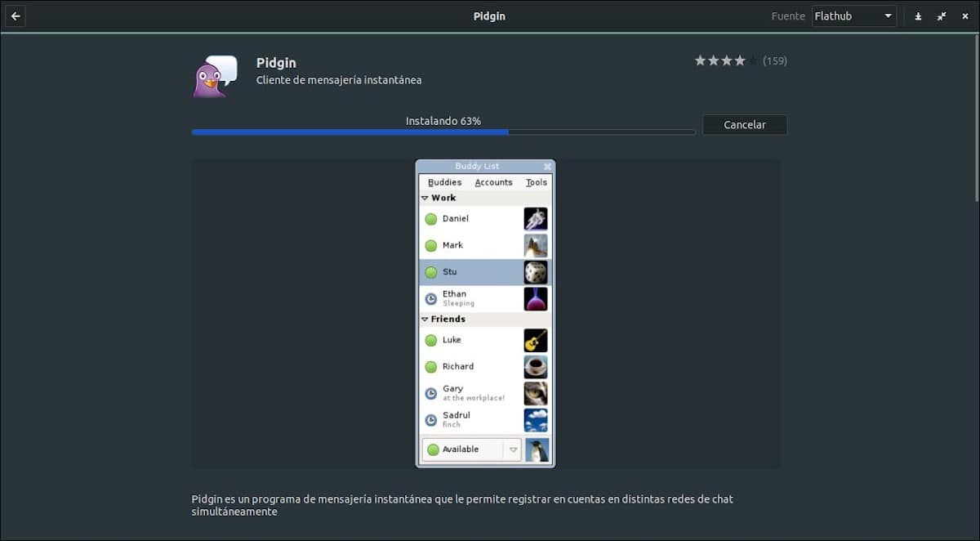Click the Pidgin description paragraph
Screen dimensions: 980x541
(x=462, y=505)
